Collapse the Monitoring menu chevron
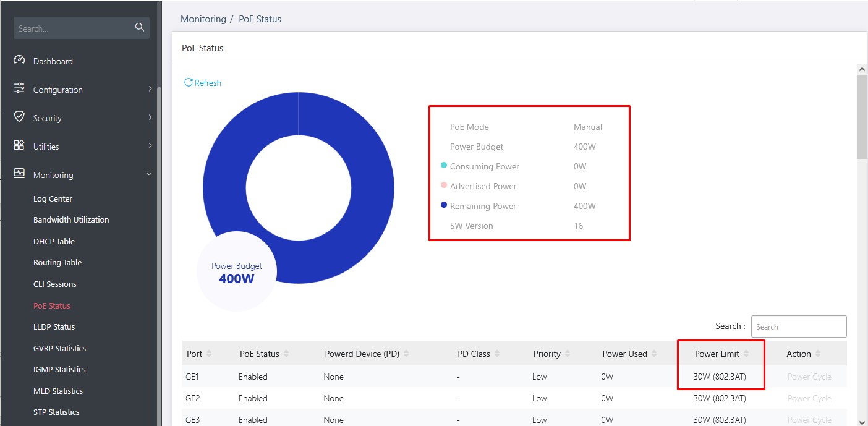The width and height of the screenshot is (868, 426). [x=148, y=174]
